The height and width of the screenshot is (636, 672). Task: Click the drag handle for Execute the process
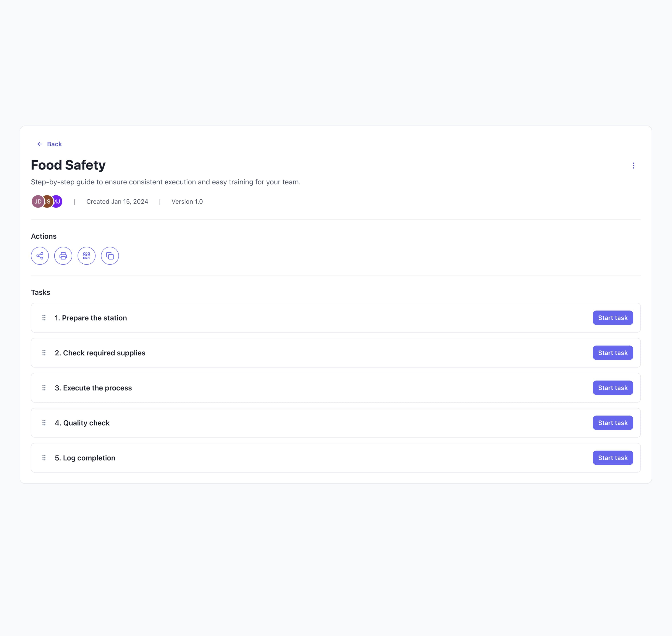(44, 388)
